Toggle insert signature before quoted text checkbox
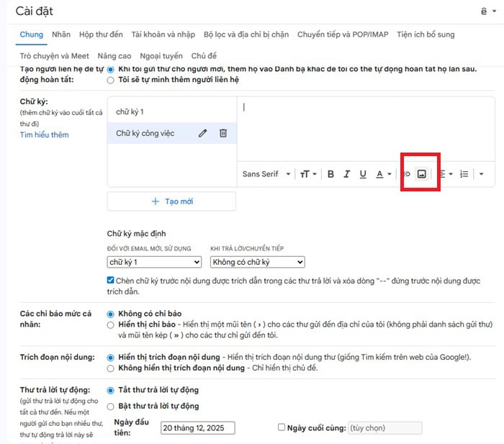The height and width of the screenshot is (444, 504). pos(110,280)
